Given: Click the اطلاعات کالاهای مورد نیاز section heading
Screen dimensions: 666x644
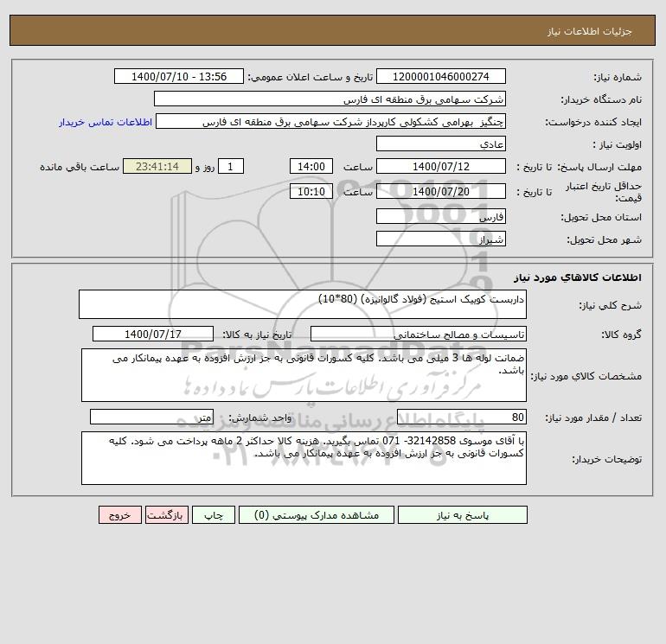Looking at the screenshot, I should click(578, 277).
